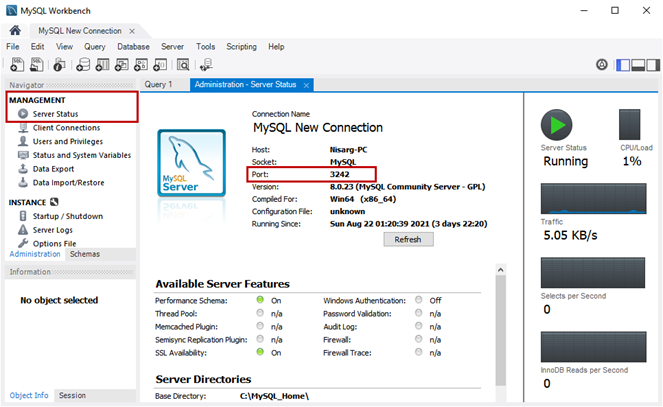Viewport: 663px width, 407px height.
Task: Create a new view toolbar icon
Action: point(122,64)
